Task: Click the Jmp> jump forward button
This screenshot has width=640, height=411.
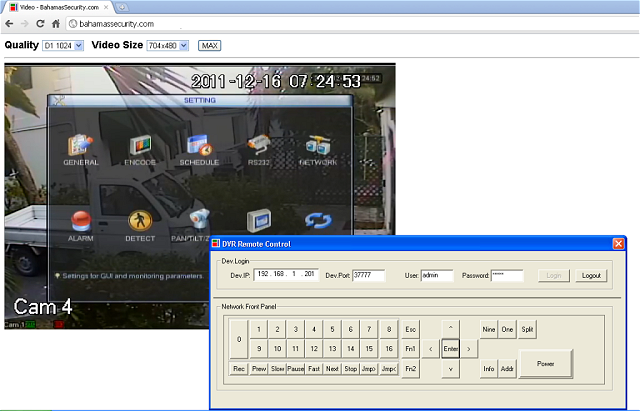Action: point(369,369)
